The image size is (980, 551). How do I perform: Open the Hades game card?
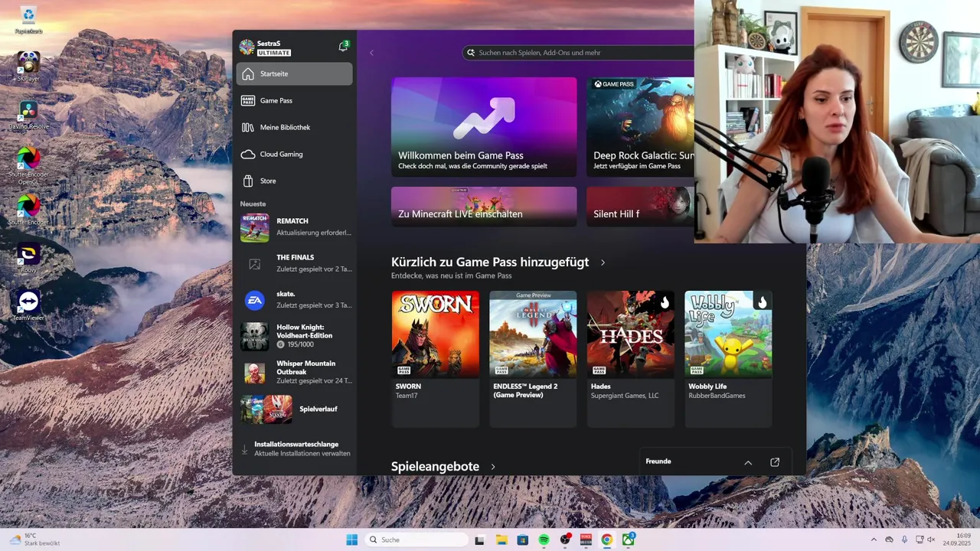click(631, 358)
